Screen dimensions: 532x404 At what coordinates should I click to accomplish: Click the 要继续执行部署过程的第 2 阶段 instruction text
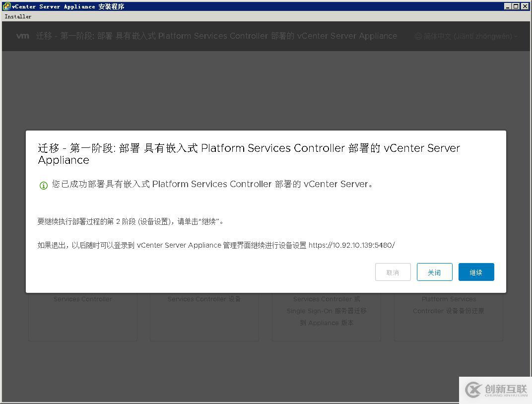[130, 221]
